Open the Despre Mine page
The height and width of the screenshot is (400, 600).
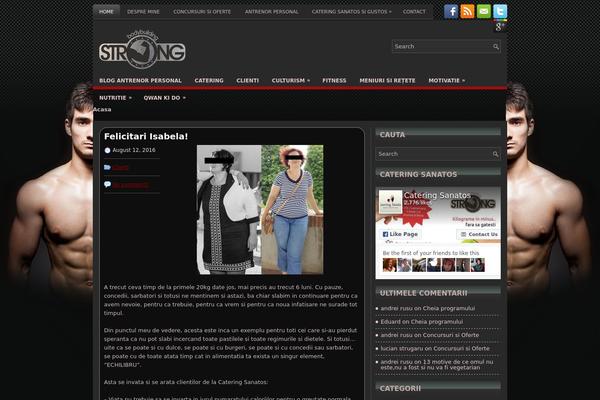coord(143,12)
